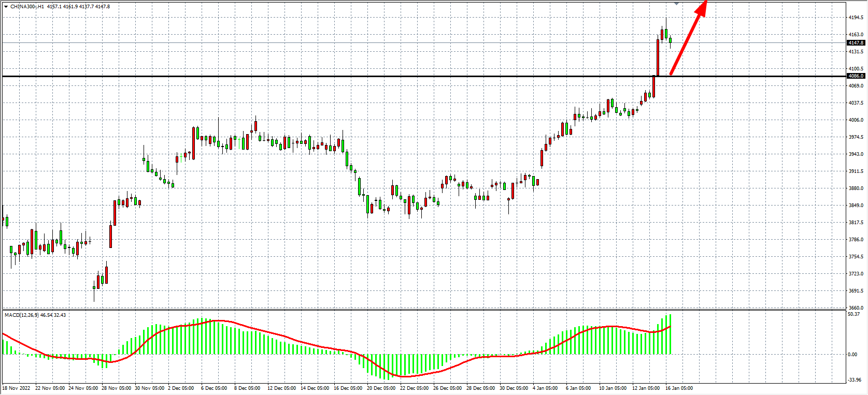Click the 4147.8 current price tag
Screen dimensions: 868x395
[856, 43]
